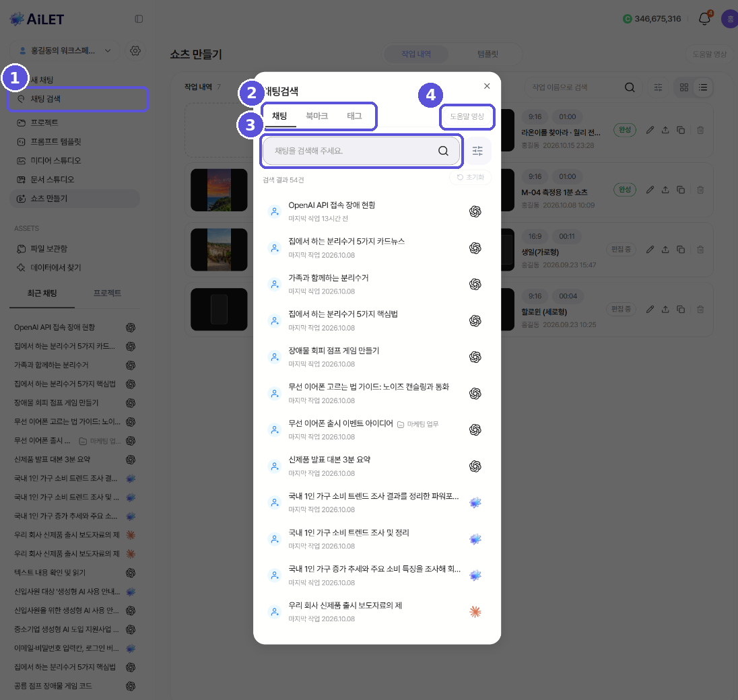Click the search icon in 작업 이름 search
738x700 pixels.
[x=630, y=87]
